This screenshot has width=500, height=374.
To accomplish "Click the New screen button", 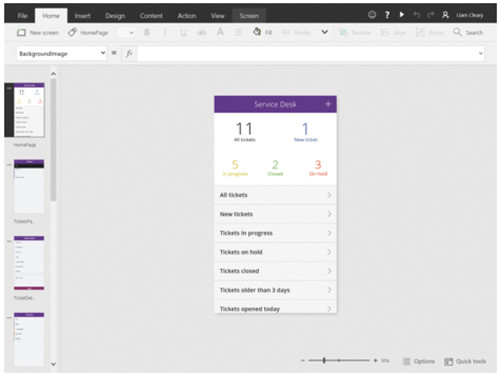I will point(38,33).
